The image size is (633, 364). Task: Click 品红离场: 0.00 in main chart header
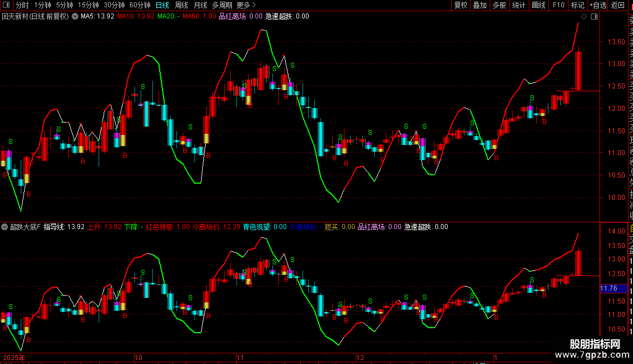tap(241, 17)
